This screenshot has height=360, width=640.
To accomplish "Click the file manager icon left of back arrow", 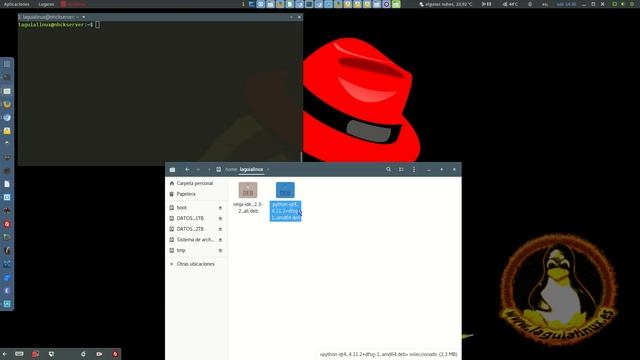I will [172, 169].
